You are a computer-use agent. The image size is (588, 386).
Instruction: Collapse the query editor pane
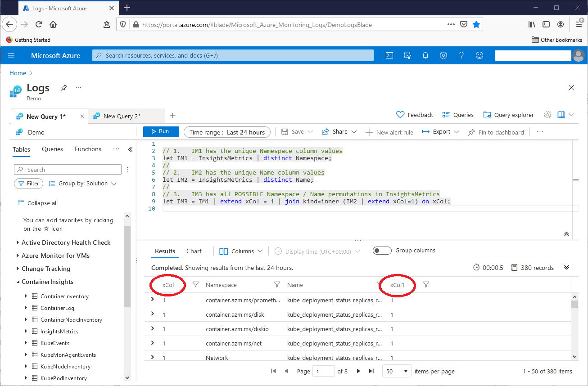566,234
